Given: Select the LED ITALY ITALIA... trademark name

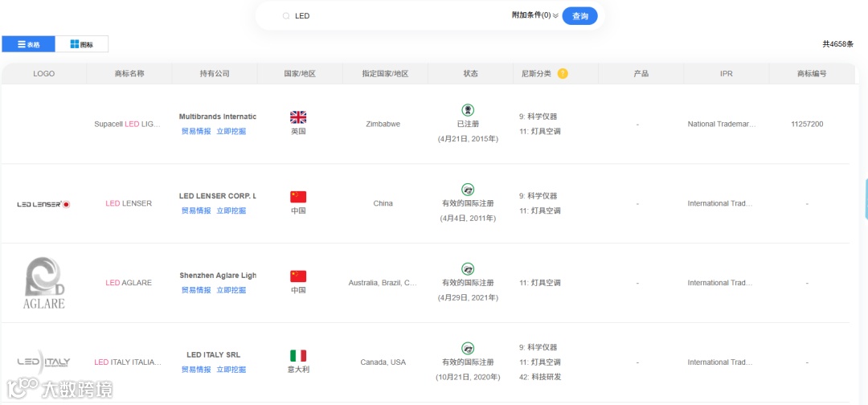Looking at the screenshot, I should (x=128, y=362).
